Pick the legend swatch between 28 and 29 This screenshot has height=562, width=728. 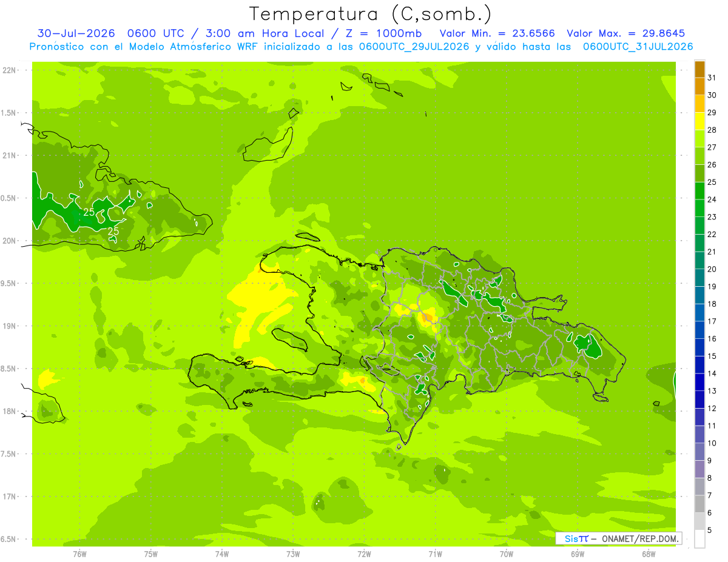699,122
